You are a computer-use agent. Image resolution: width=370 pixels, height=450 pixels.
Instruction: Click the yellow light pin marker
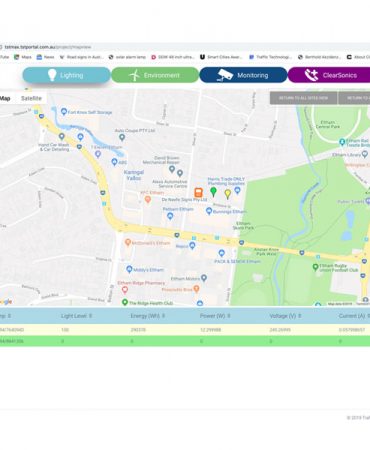tap(227, 194)
